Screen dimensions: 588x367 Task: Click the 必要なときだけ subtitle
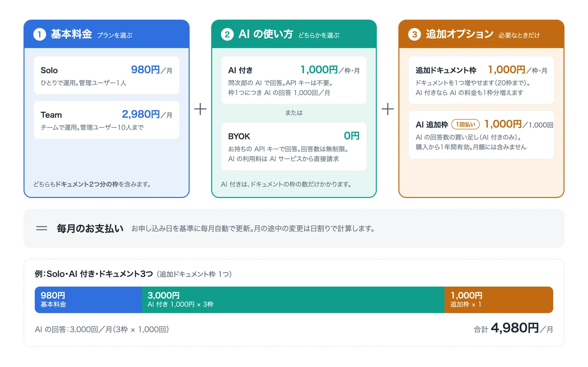pyautogui.click(x=519, y=35)
